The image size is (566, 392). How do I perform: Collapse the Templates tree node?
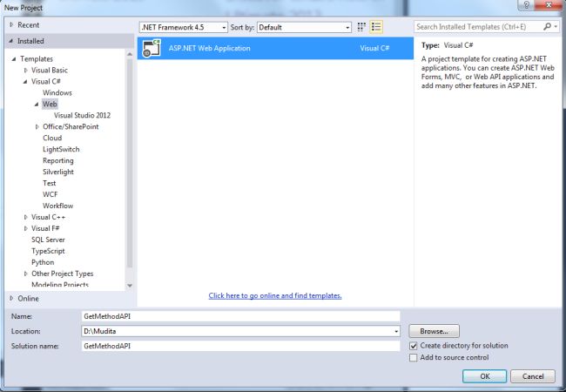click(14, 59)
